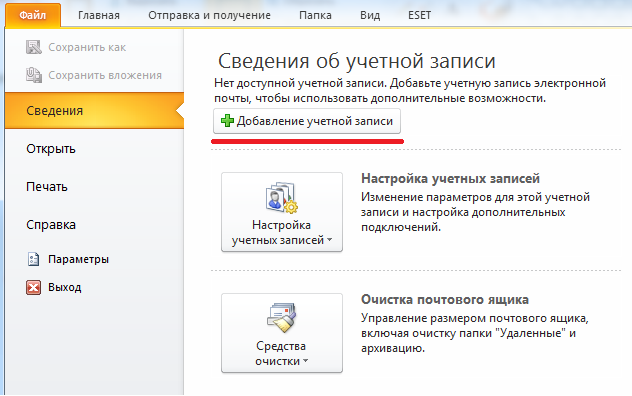Open the Файл tab

[33, 15]
